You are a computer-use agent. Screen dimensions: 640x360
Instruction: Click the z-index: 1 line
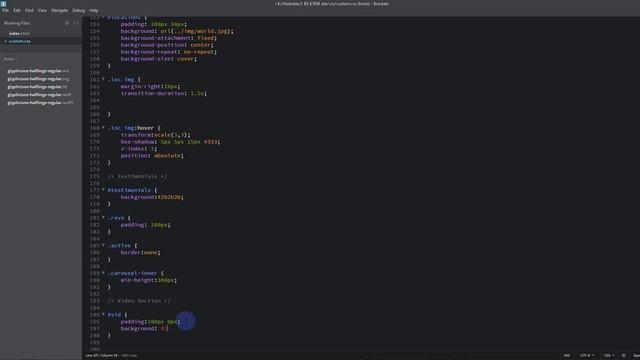tap(139, 149)
